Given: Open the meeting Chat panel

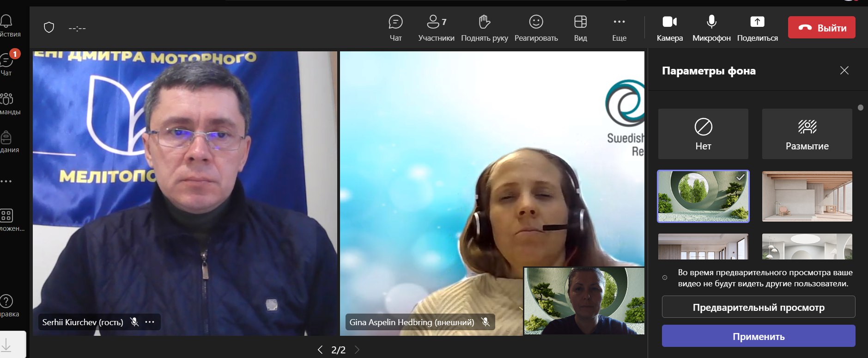Looking at the screenshot, I should (x=395, y=28).
